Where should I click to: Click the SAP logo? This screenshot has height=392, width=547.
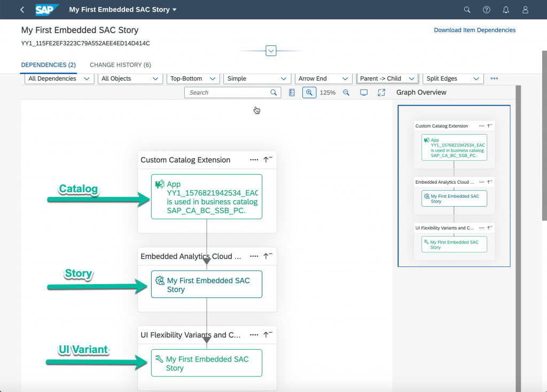(x=47, y=10)
